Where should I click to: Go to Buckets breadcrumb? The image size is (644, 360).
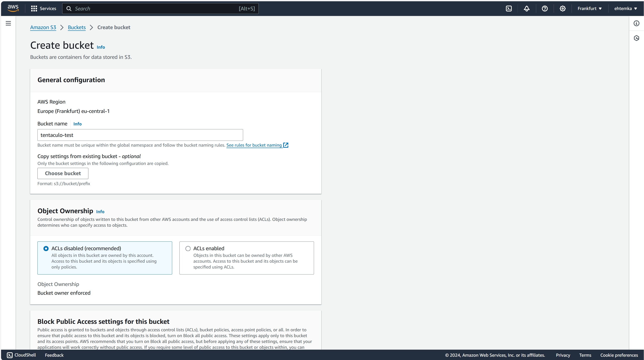[77, 27]
